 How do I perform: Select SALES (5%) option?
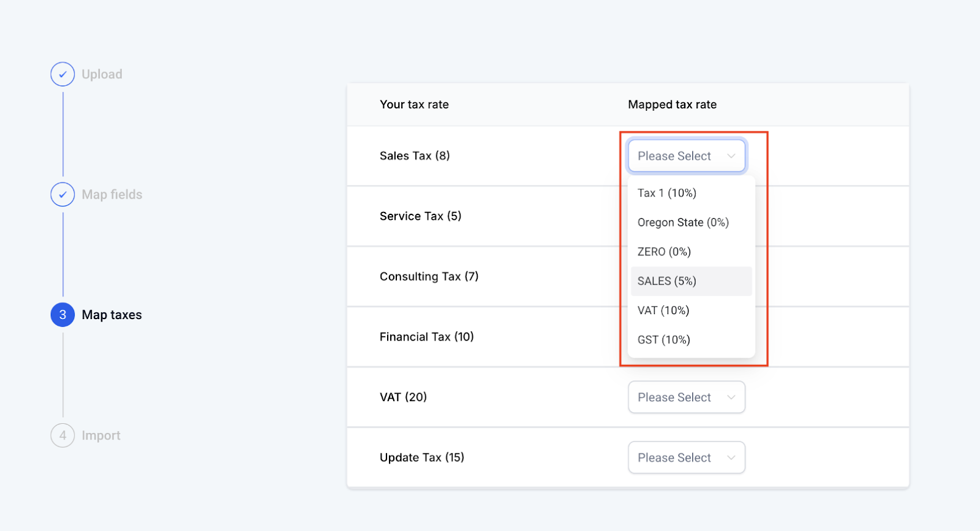tap(667, 281)
